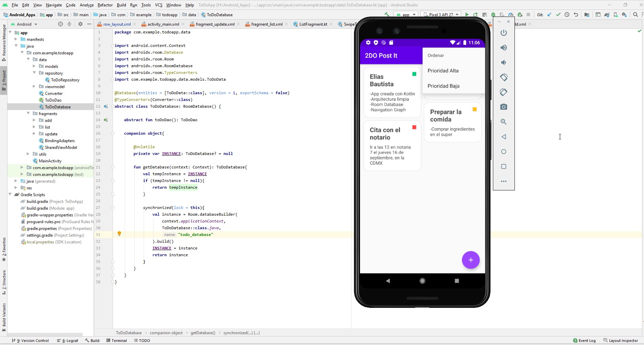
Task: Open the Search Everywhere magnifier
Action: coord(635,15)
